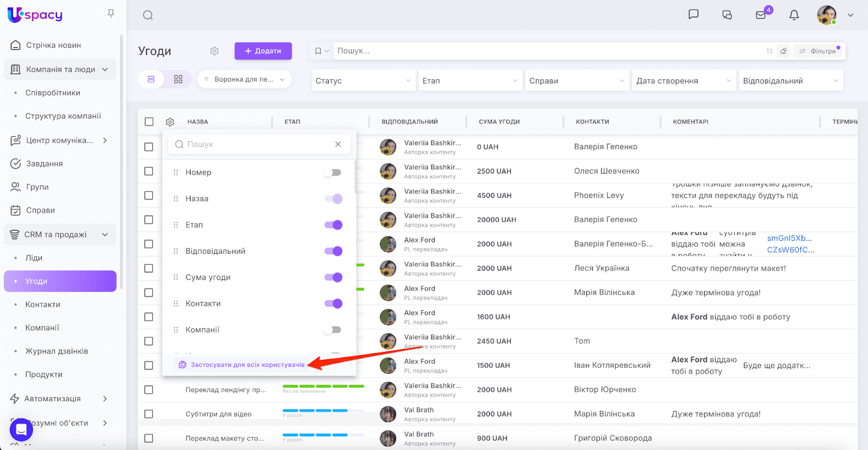
Task: Go to Завдання in the sidebar
Action: 44,164
